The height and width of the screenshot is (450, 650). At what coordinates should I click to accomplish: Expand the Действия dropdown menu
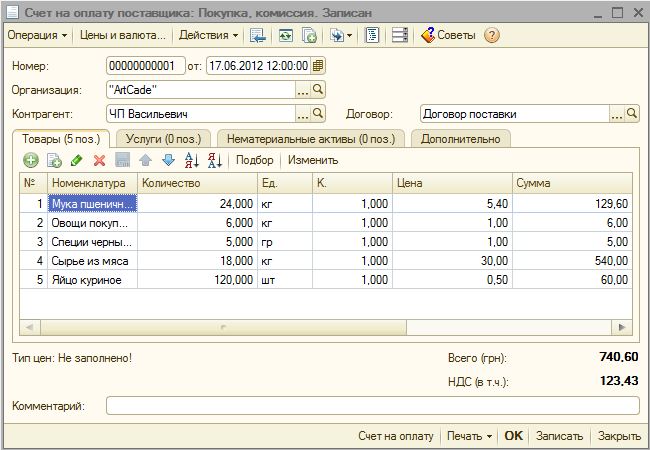[208, 35]
